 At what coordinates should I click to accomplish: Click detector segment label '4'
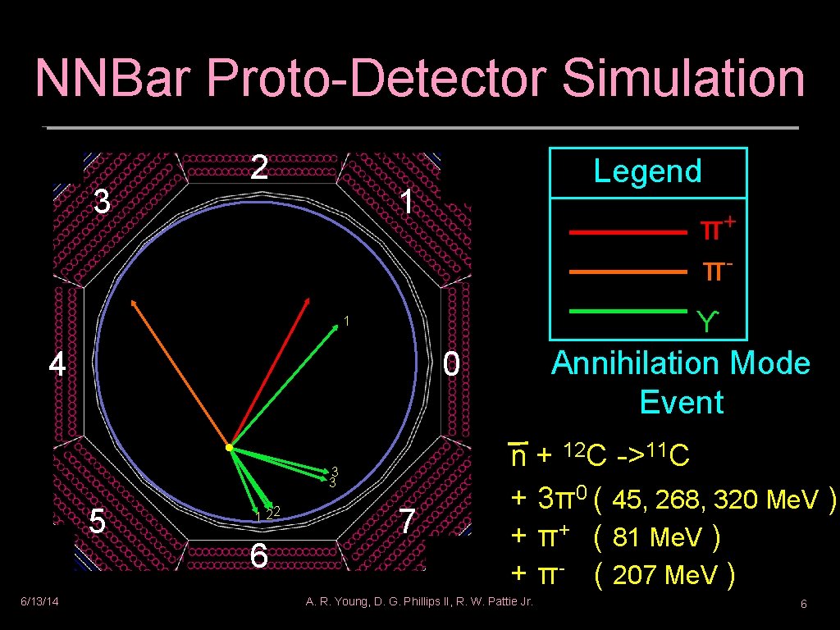(x=57, y=364)
